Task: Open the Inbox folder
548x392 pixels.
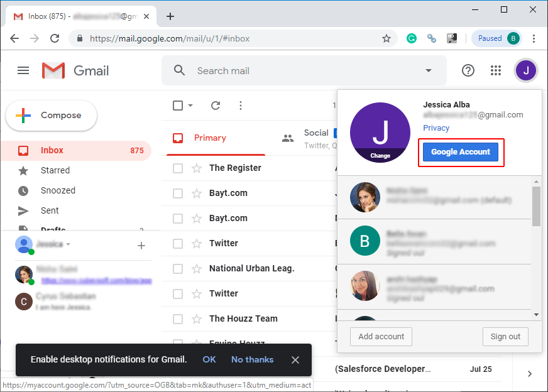Action: [x=76, y=151]
